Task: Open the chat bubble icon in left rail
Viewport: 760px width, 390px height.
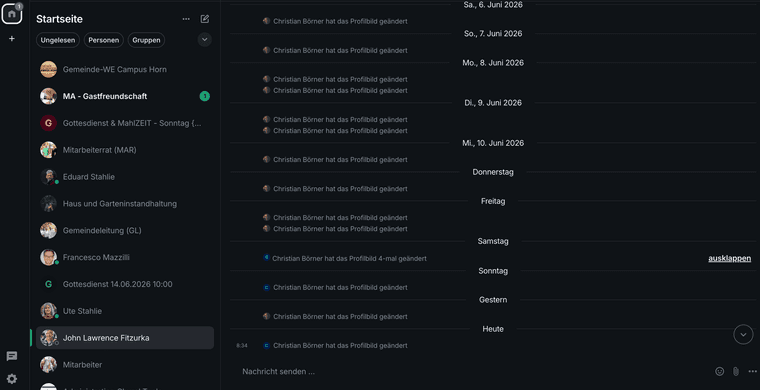Action: [x=12, y=357]
